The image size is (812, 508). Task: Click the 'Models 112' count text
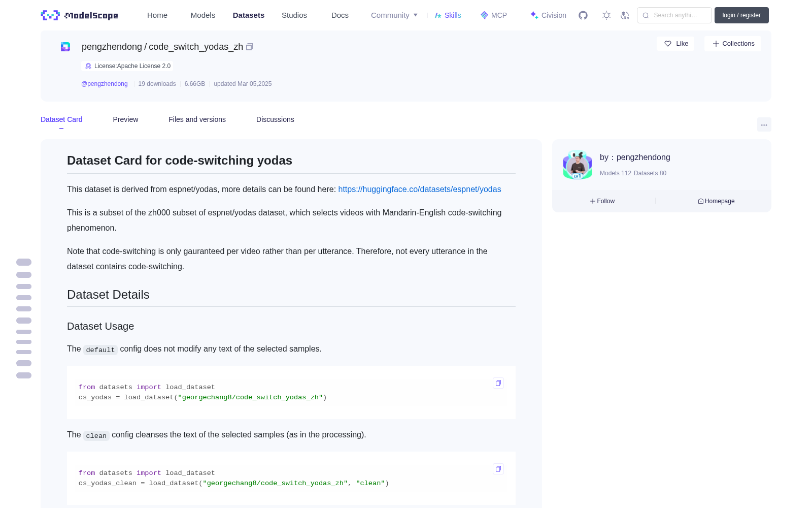pos(616,173)
